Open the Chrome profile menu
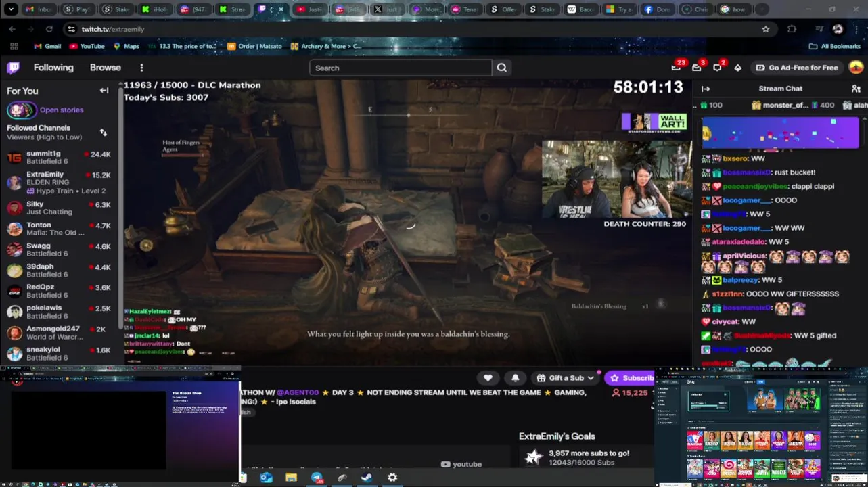868x487 pixels. [x=838, y=29]
